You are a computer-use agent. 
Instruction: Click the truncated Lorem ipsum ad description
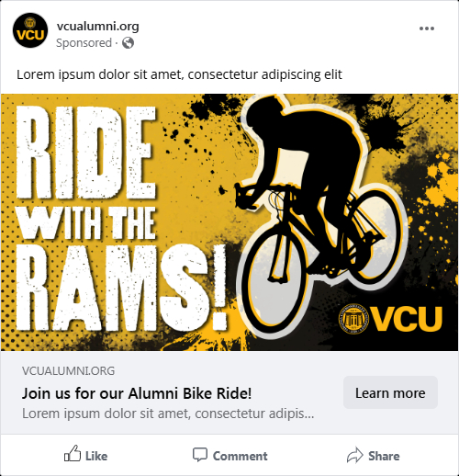click(168, 414)
